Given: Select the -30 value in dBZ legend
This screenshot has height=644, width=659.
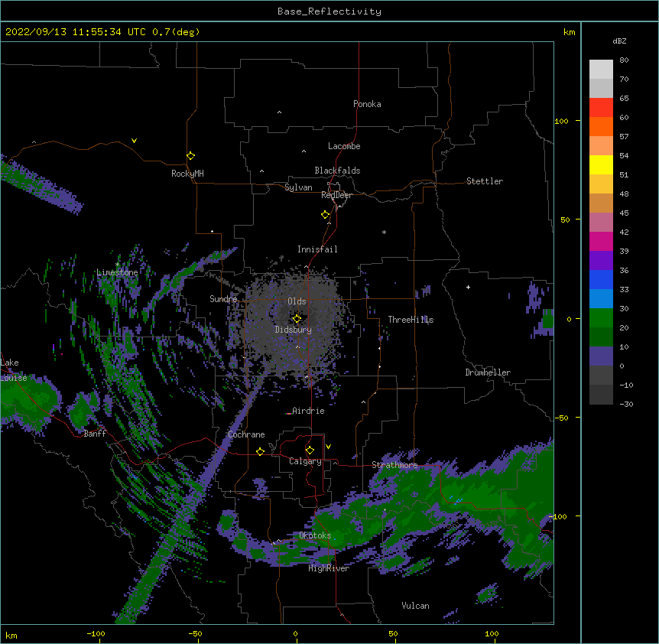Looking at the screenshot, I should pyautogui.click(x=626, y=404).
